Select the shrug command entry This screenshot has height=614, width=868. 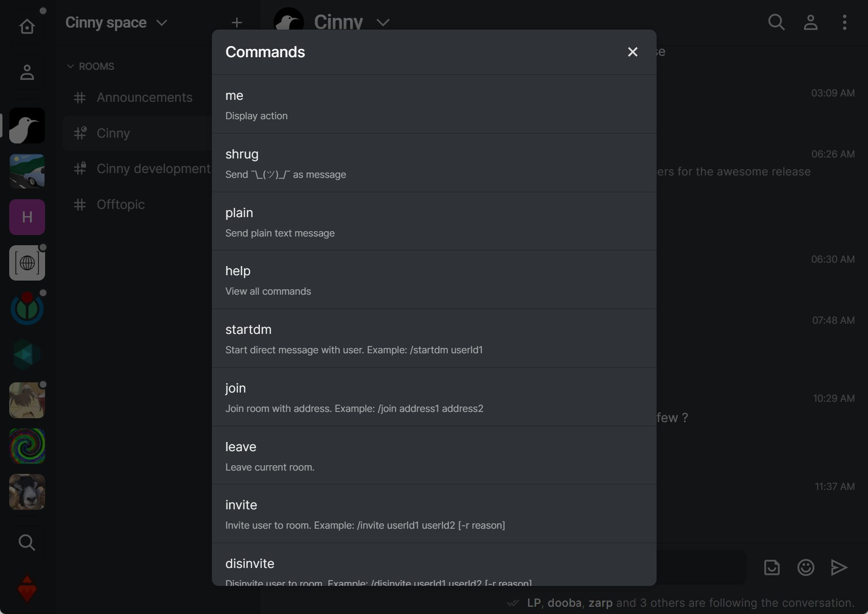click(434, 163)
